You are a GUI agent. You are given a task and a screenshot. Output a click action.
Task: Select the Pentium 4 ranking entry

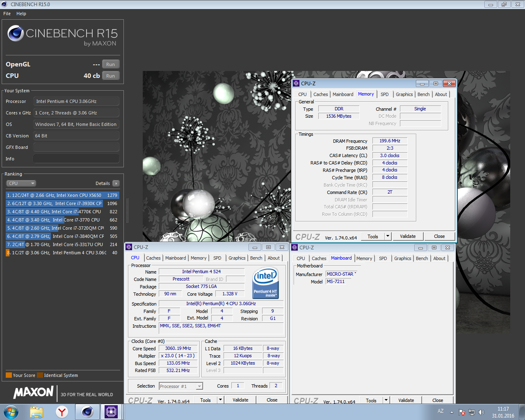[x=62, y=253]
